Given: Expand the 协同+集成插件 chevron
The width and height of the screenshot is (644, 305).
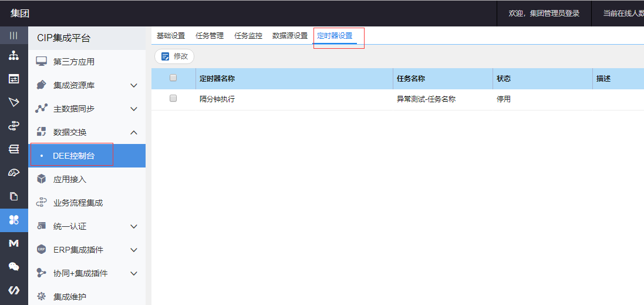Looking at the screenshot, I should tap(133, 273).
